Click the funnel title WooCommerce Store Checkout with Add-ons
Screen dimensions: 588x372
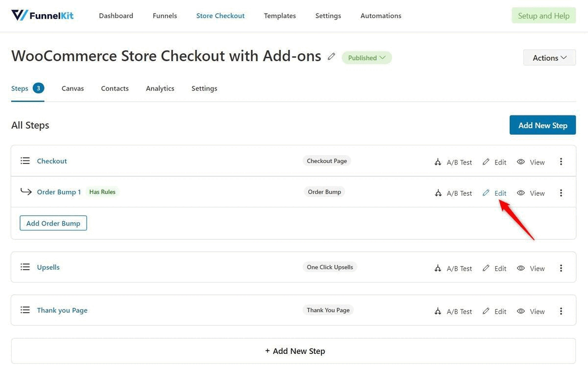(166, 56)
